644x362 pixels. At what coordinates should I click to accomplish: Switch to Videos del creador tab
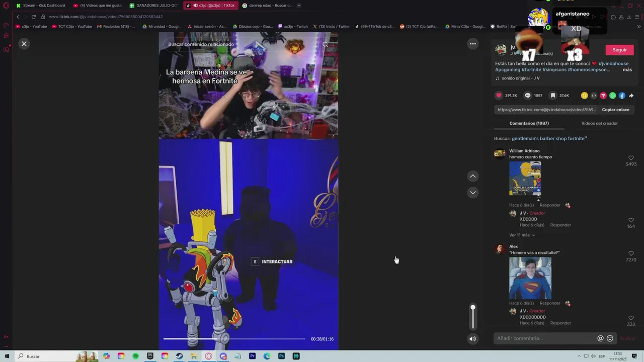tap(599, 123)
